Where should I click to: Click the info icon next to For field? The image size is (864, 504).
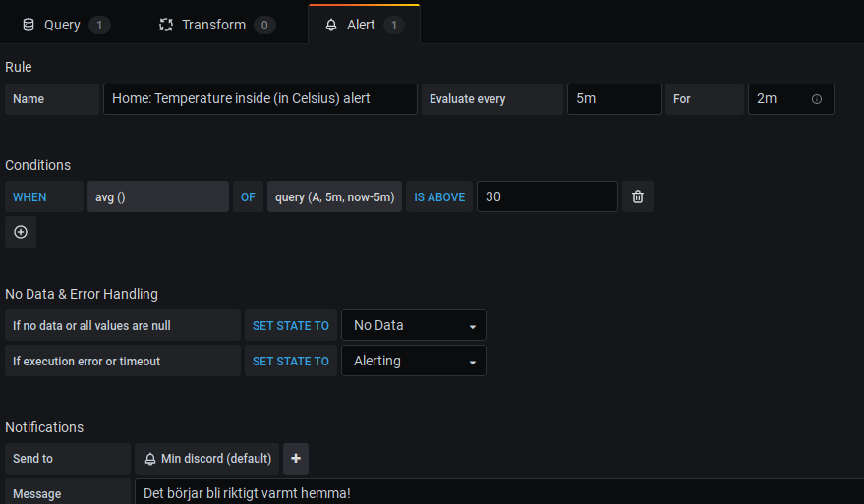(x=817, y=99)
